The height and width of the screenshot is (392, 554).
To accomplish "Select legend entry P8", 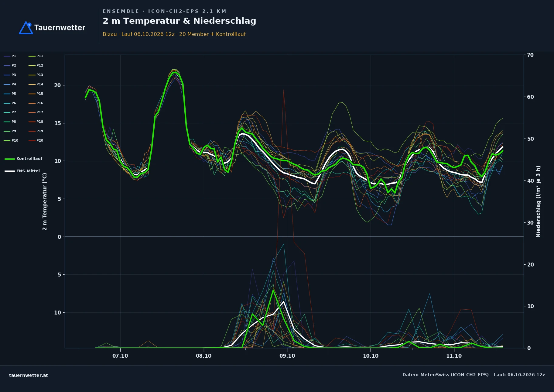I will (10, 122).
